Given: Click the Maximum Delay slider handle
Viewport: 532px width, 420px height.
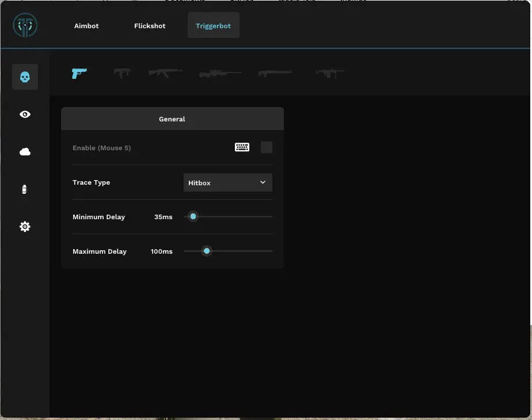Looking at the screenshot, I should [x=207, y=251].
